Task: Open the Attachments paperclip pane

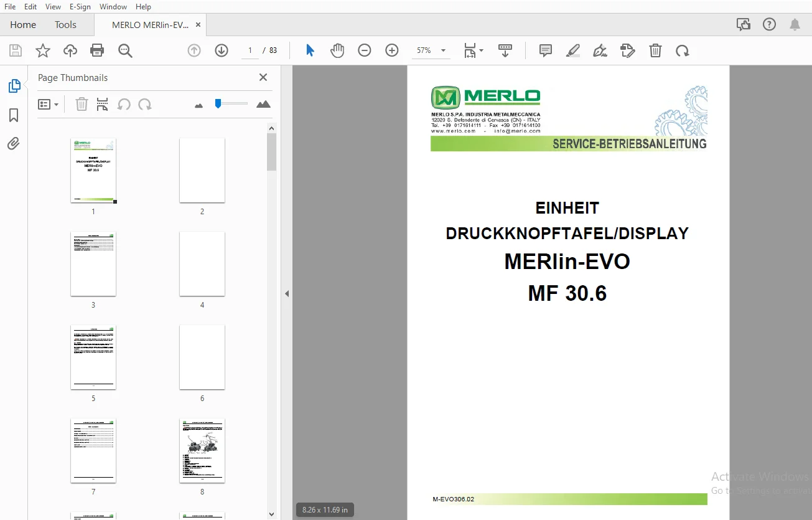Action: coord(14,144)
